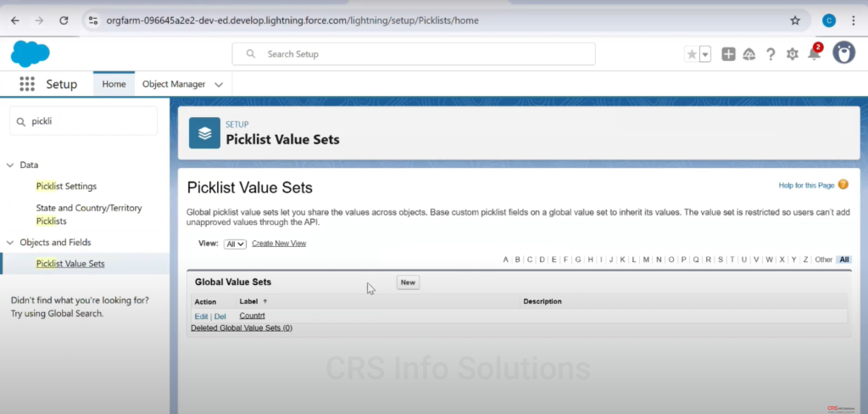Select Picklist Value Sets in the sidebar
Image resolution: width=868 pixels, height=414 pixels.
[70, 264]
